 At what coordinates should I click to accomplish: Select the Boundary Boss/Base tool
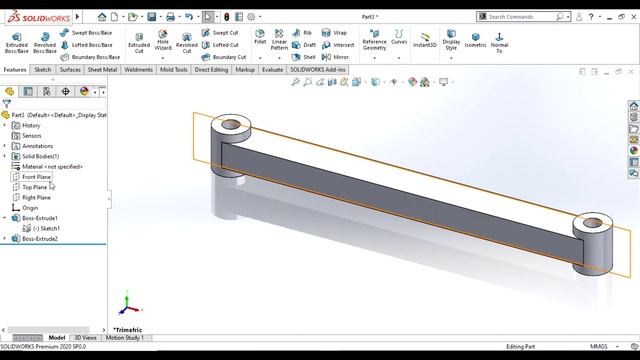click(x=90, y=57)
